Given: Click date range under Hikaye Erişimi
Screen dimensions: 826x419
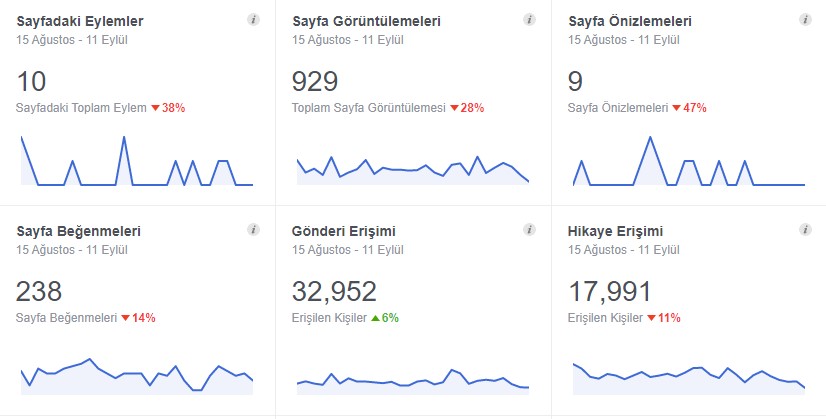Looking at the screenshot, I should (624, 250).
